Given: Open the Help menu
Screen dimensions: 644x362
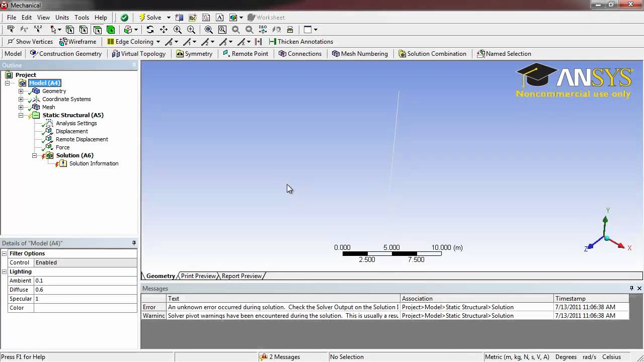Looking at the screenshot, I should 101,18.
